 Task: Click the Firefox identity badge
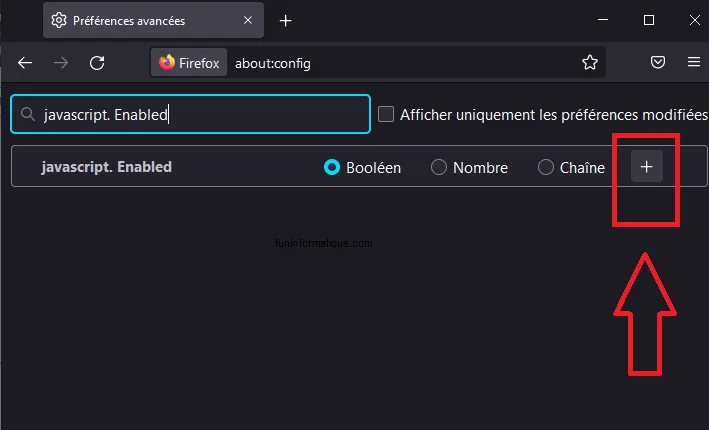pos(189,62)
